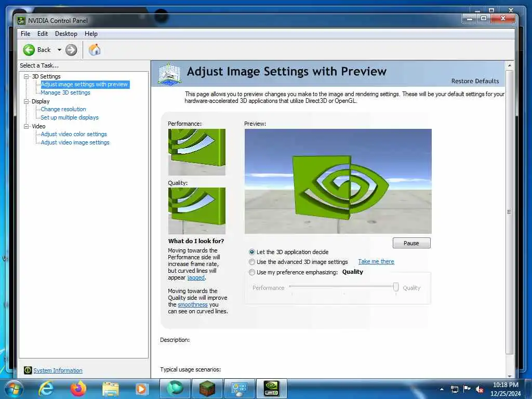Click the Performance sample thumbnail
The image size is (532, 399).
pos(197,152)
